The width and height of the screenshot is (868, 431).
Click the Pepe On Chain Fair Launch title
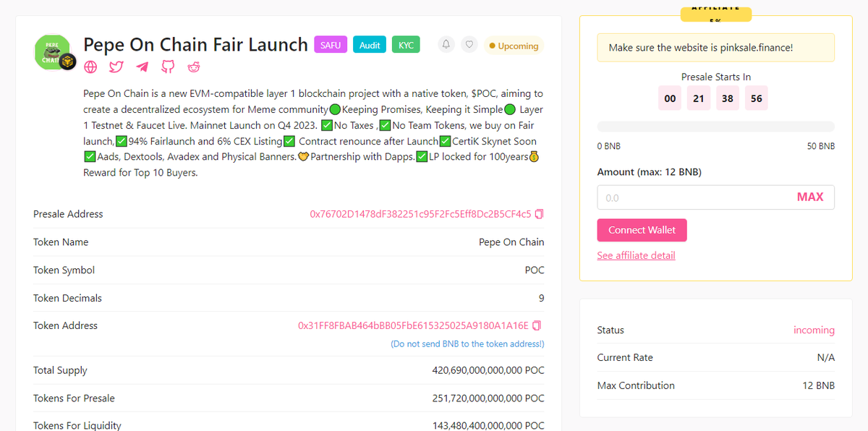click(196, 44)
